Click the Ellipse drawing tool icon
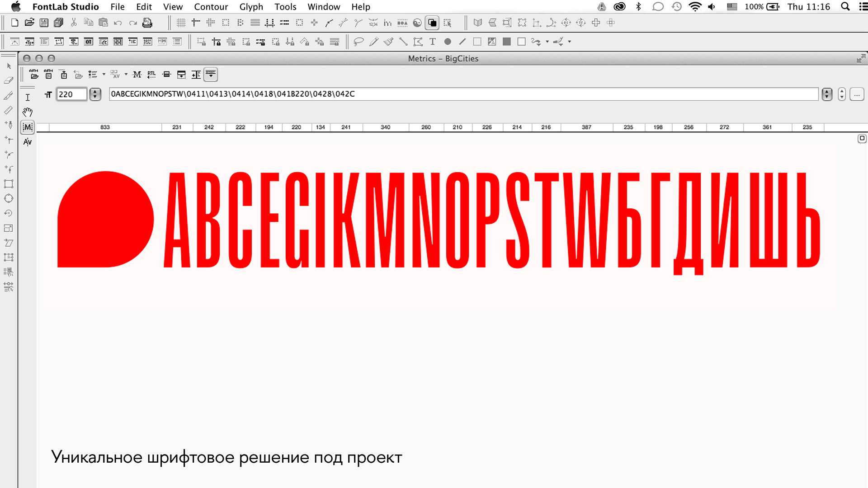 [448, 42]
